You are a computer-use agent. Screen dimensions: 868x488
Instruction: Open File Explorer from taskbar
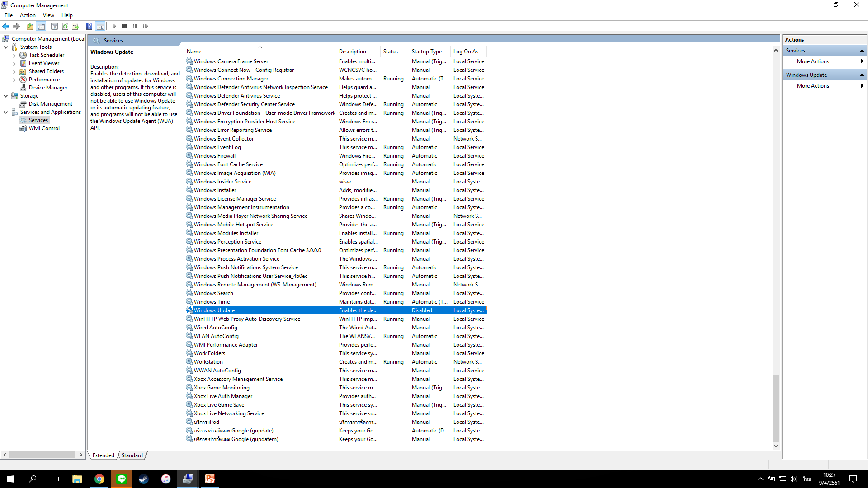pos(77,479)
